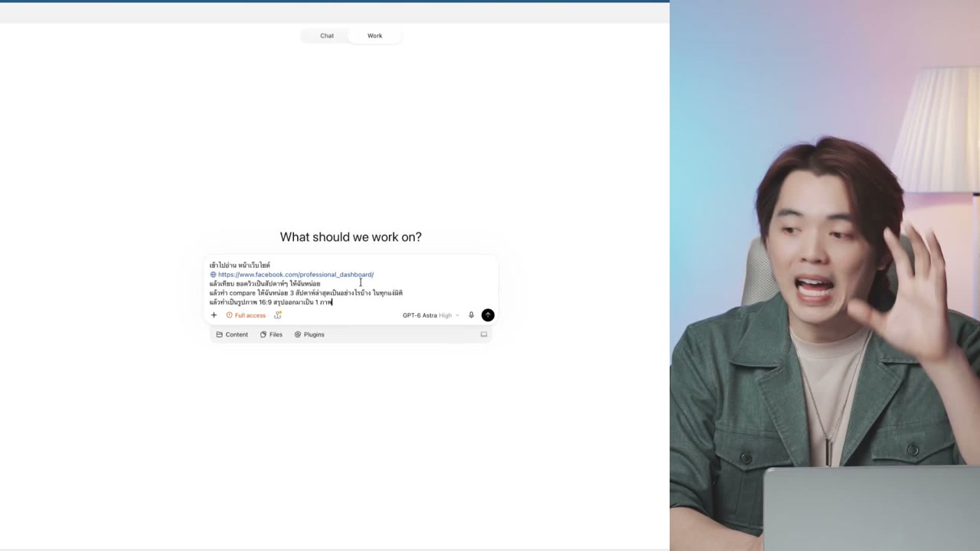Switch to the Work tab
The image size is (980, 551).
(374, 36)
